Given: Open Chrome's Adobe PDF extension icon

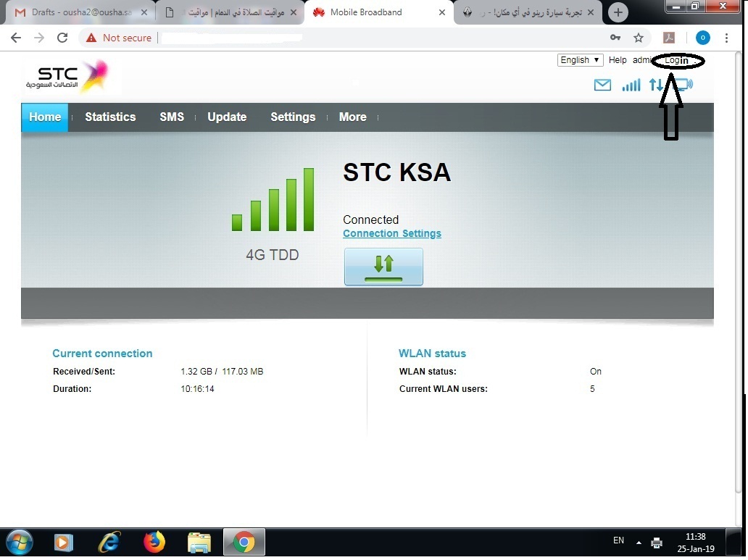Looking at the screenshot, I should pos(670,37).
